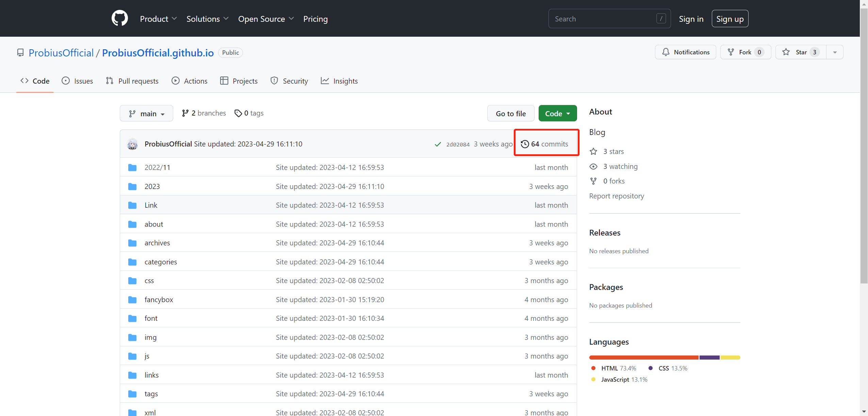Viewport: 868px width, 416px height.
Task: Click the red HTML languages bar segment
Action: point(643,358)
